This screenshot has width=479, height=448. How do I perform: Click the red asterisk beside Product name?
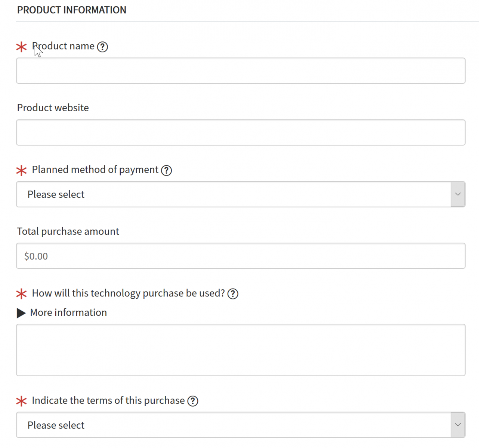[x=21, y=47]
